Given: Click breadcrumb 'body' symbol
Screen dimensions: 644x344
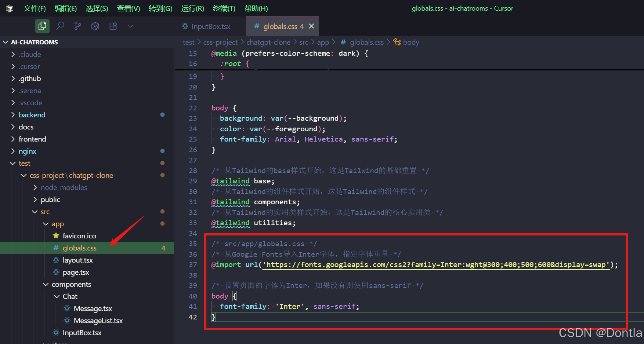Looking at the screenshot, I should point(411,42).
